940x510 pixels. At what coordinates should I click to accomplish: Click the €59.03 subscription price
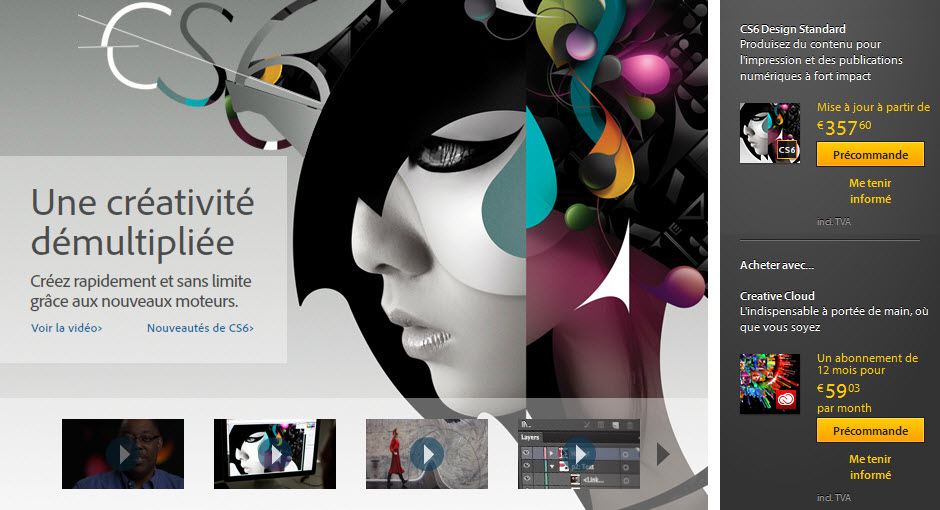click(x=839, y=391)
